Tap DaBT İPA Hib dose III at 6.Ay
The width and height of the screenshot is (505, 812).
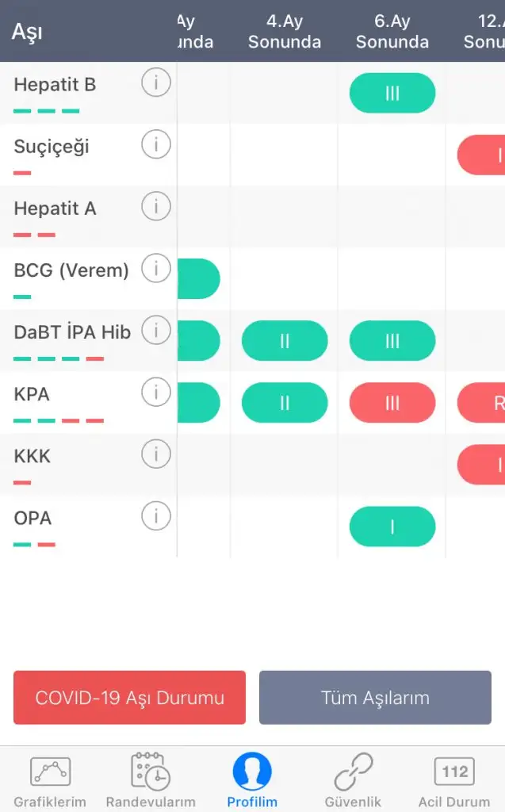(x=392, y=341)
